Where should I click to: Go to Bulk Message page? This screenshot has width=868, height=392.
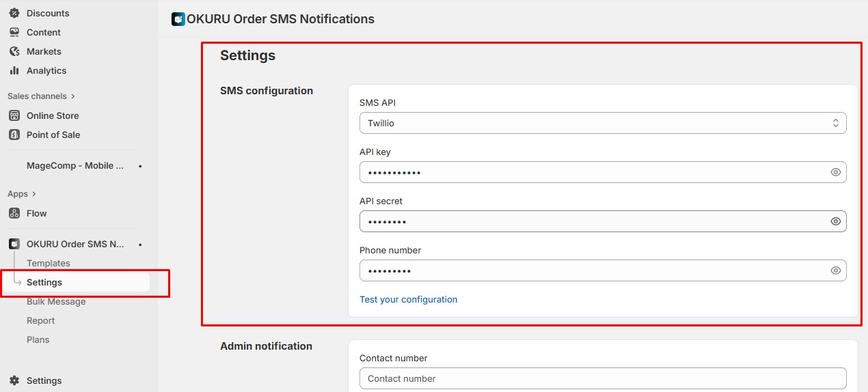coord(56,301)
